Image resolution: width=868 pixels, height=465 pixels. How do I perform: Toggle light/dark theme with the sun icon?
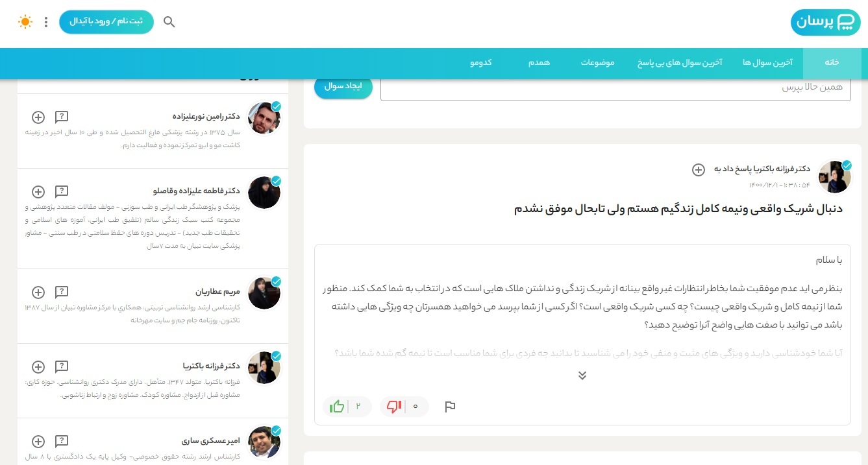[25, 21]
